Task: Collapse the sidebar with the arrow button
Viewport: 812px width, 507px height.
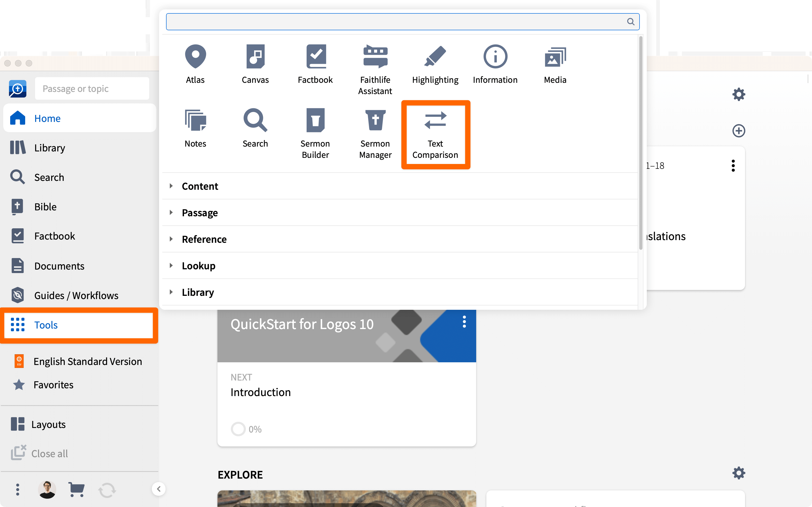Action: (x=159, y=489)
